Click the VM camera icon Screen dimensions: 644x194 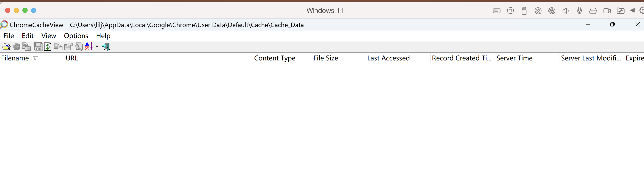(x=607, y=11)
